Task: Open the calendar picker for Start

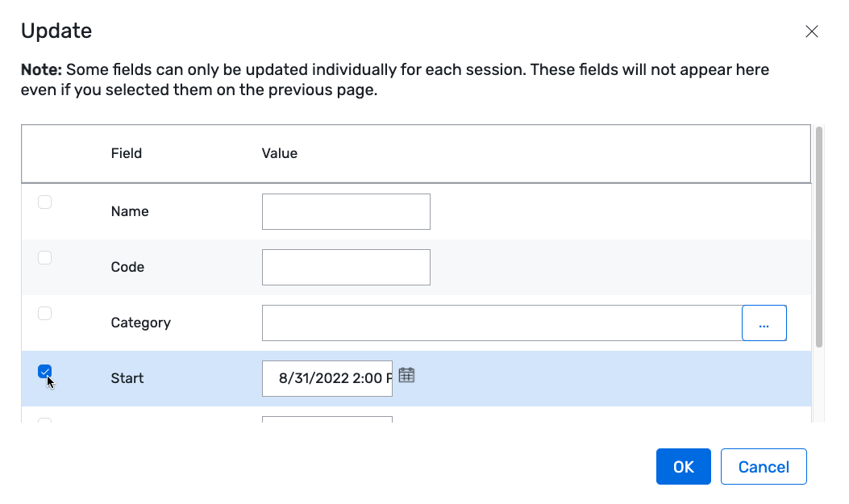Action: (x=406, y=375)
